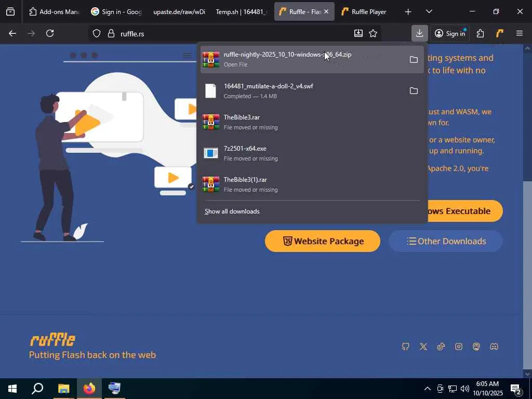Show site security padlock info
Screen dimensions: 532x399
(111, 33)
